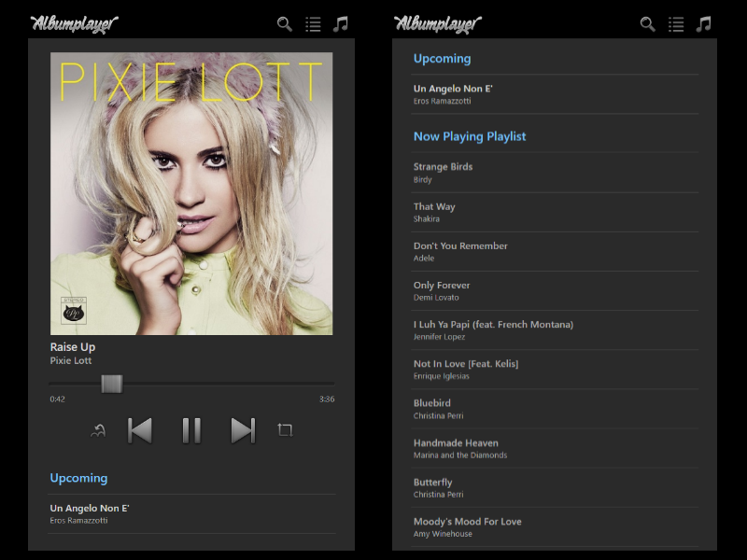Skip to the previous track

tap(140, 430)
